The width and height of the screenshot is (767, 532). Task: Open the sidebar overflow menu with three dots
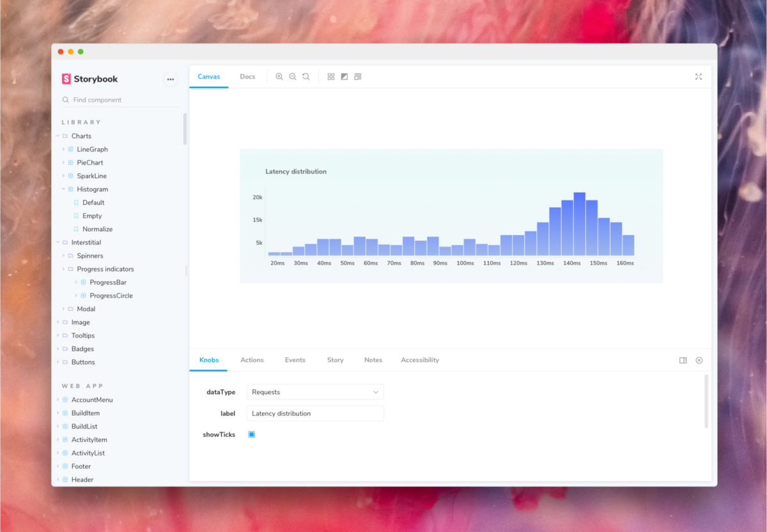tap(170, 79)
